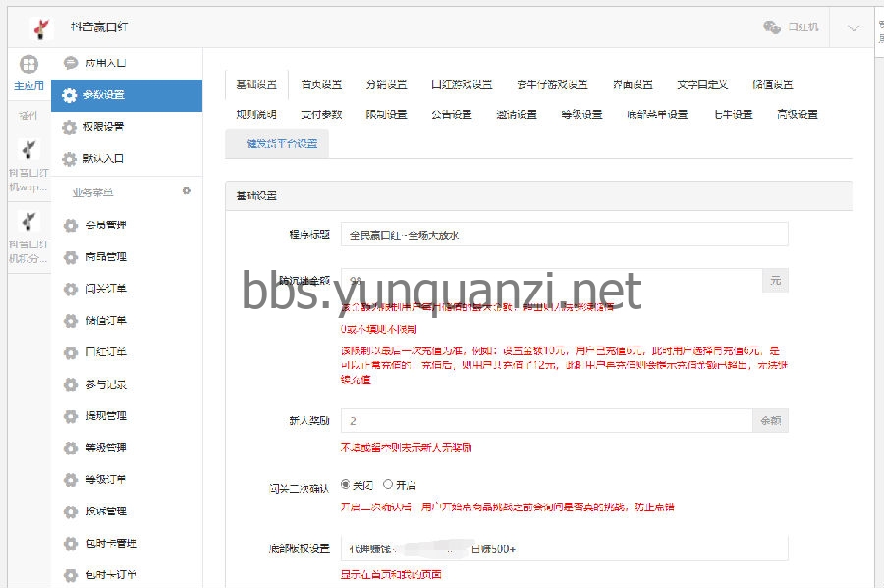Viewport: 884px width, 588px height.
Task: Click the 程序标题 text field
Action: click(x=564, y=235)
